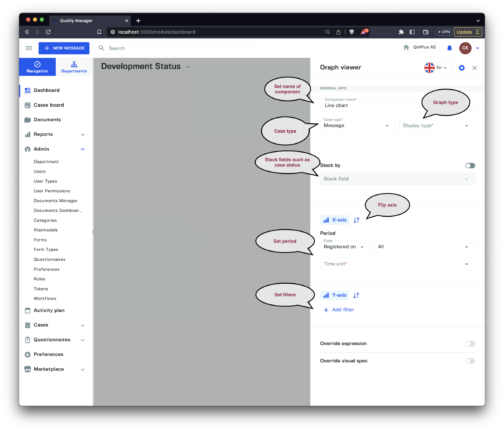Toggle Override expression switch
The height and width of the screenshot is (431, 504).
(x=470, y=344)
